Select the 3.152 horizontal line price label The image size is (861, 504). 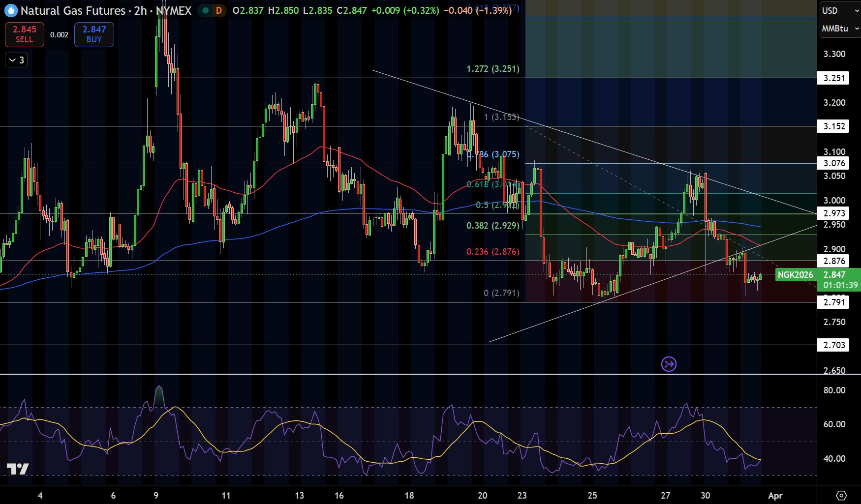834,126
